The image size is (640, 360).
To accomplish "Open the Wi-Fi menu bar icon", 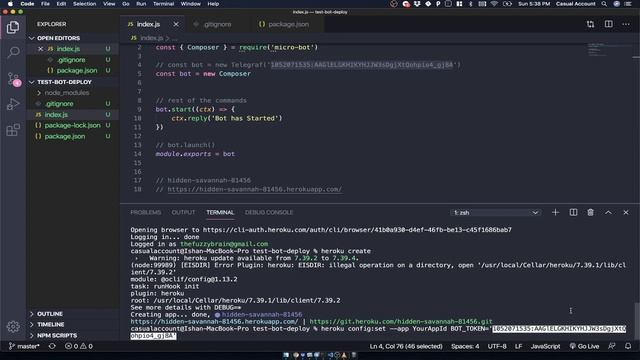I will click(494, 4).
